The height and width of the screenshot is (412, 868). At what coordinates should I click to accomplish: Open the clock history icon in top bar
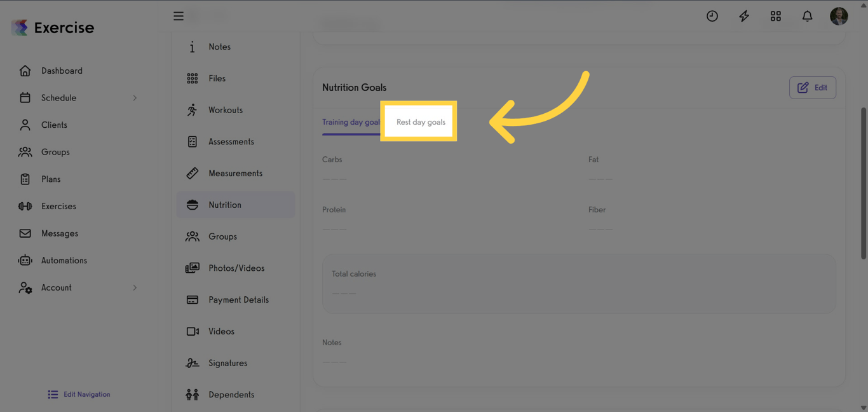point(712,16)
